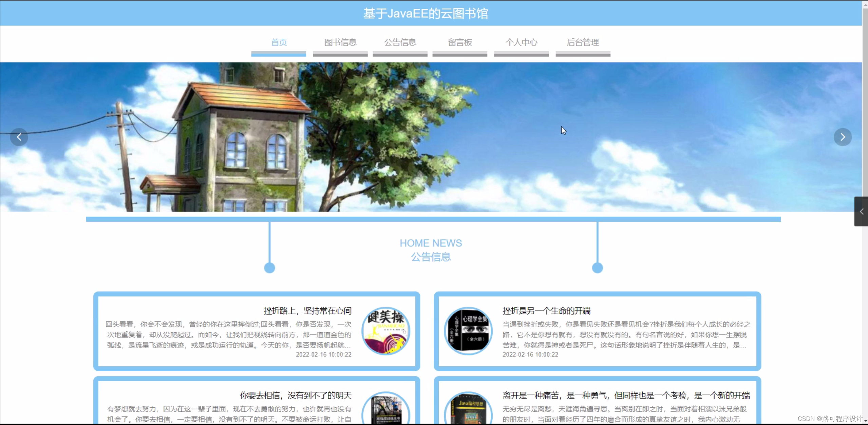The width and height of the screenshot is (868, 425).
Task: Open the news 挫折是另一个生命的开端
Action: (546, 311)
